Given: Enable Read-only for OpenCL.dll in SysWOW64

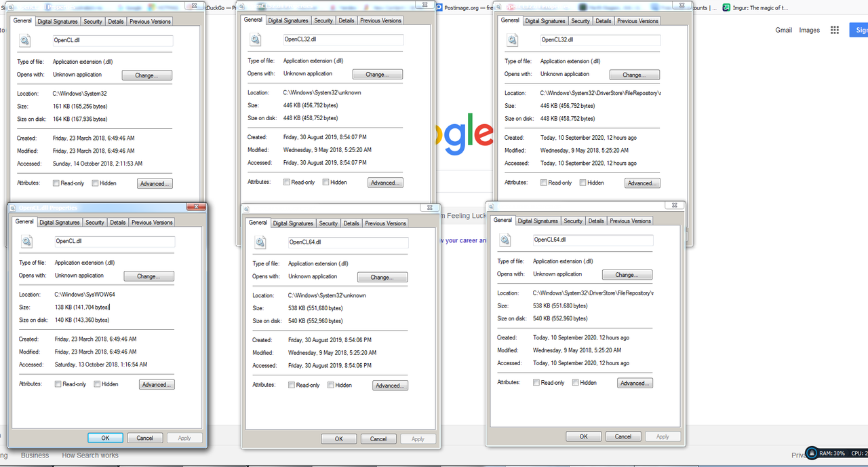Looking at the screenshot, I should (x=58, y=384).
